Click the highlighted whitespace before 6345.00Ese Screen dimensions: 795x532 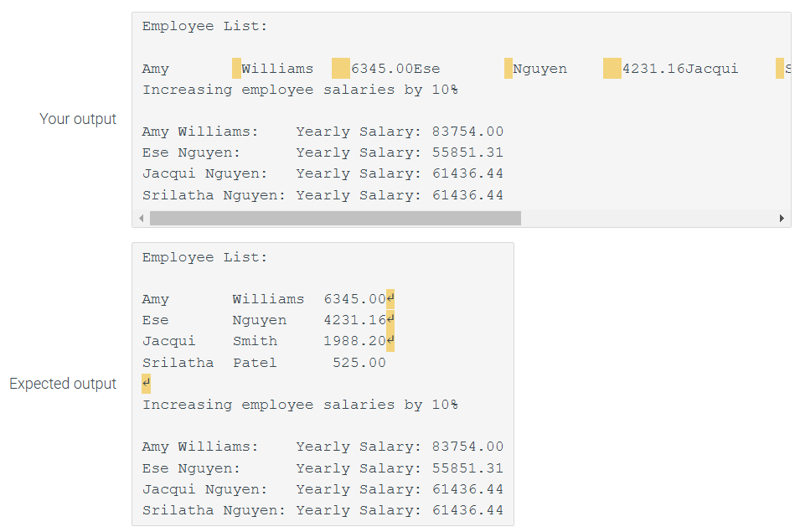point(339,68)
